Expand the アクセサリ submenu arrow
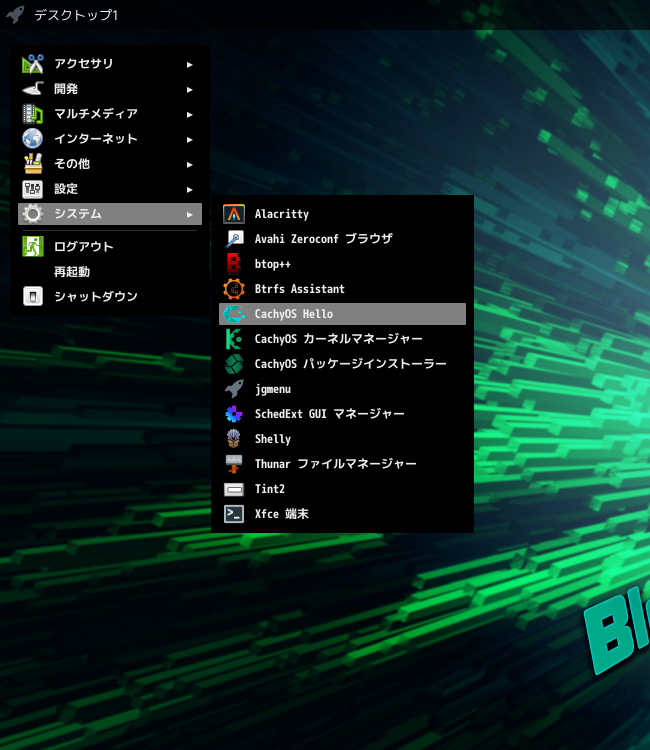This screenshot has height=750, width=650. tap(189, 65)
